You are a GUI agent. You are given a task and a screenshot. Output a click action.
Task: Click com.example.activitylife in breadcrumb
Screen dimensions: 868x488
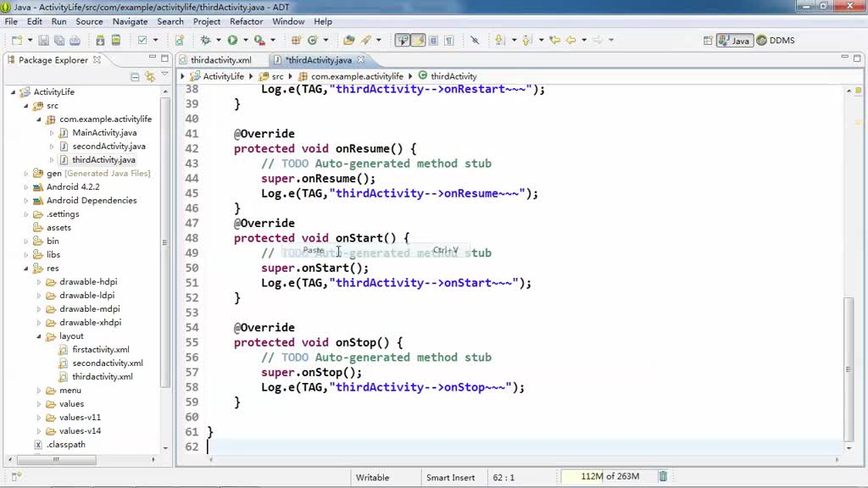pyautogui.click(x=357, y=76)
